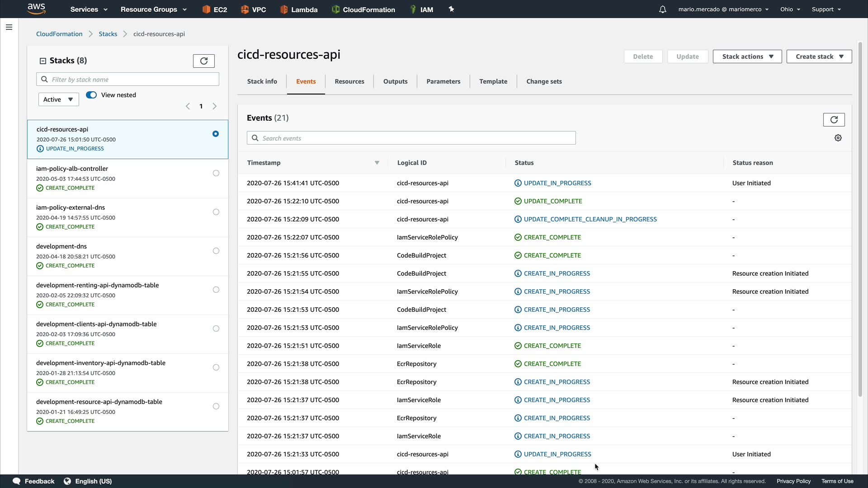Select iam-policy-alb-controller stack radio button
Image resolution: width=868 pixels, height=488 pixels.
tap(216, 173)
